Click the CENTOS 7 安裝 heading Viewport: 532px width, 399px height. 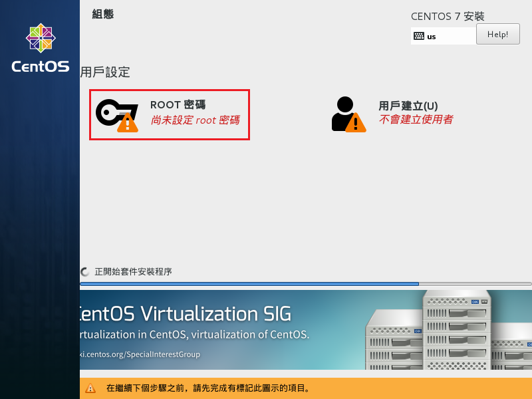(x=448, y=16)
